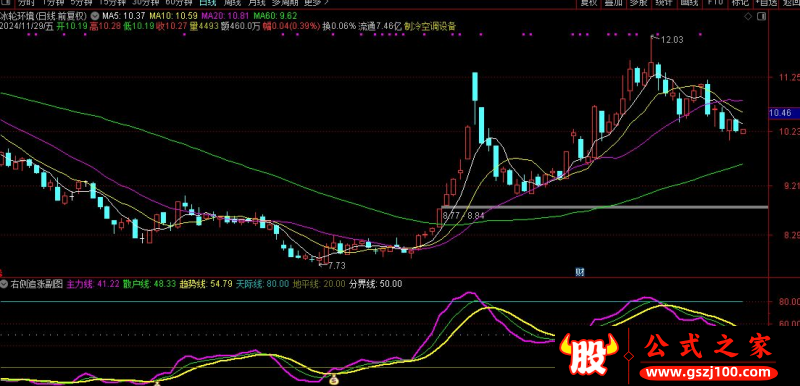Click the 叠加 overlay button

point(613,3)
